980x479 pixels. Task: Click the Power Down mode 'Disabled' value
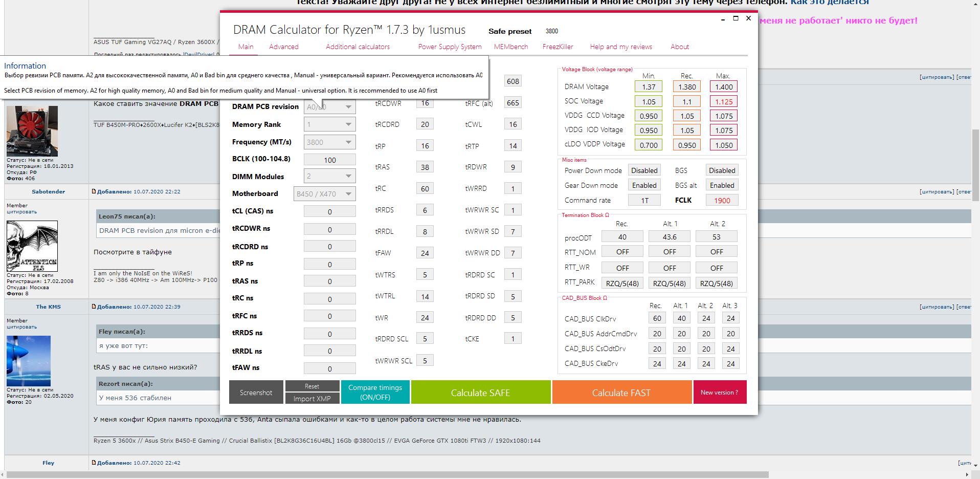pyautogui.click(x=644, y=170)
